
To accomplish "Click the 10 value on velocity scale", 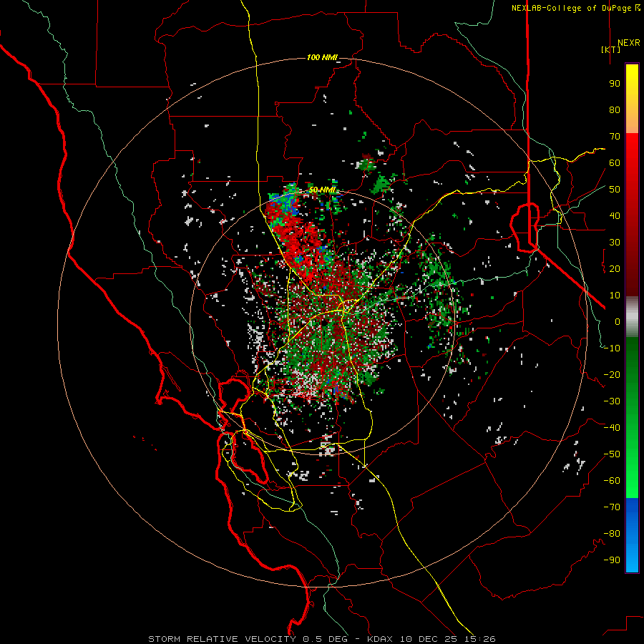I will click(x=615, y=296).
